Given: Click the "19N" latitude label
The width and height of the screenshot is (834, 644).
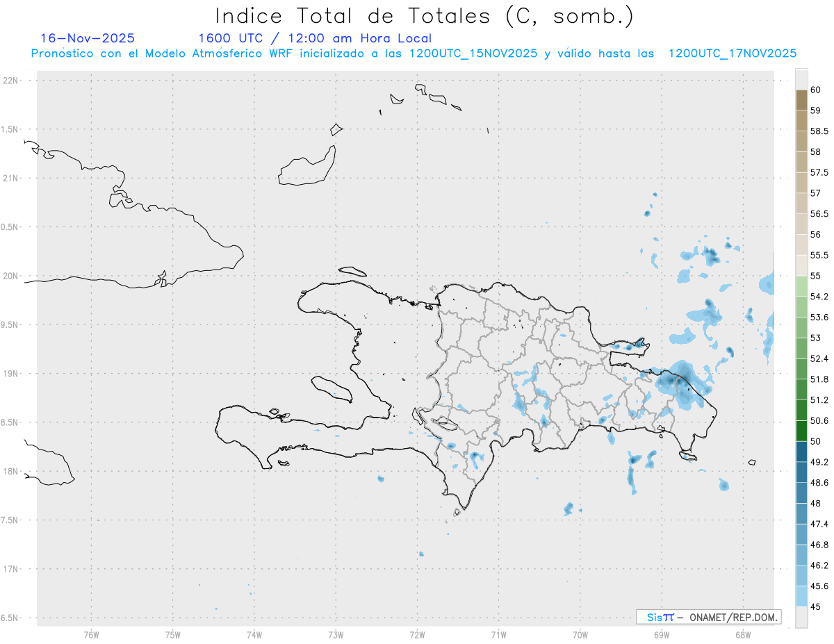Looking at the screenshot, I should click(12, 374).
